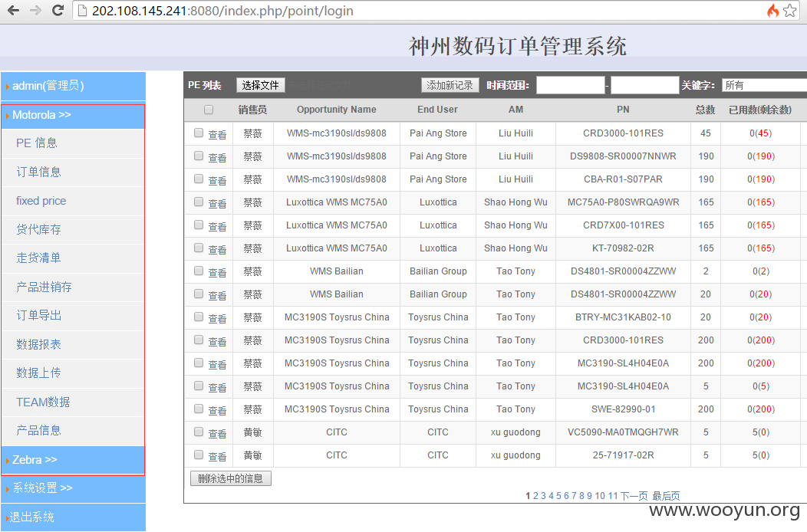Viewport: 807px width, 532px height.
Task: Click the browser forward arrow
Action: tap(35, 10)
